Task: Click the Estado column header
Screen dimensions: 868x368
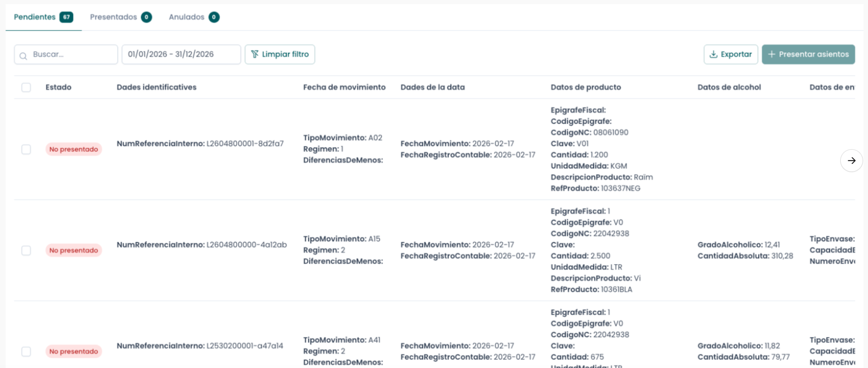Action: [x=58, y=87]
